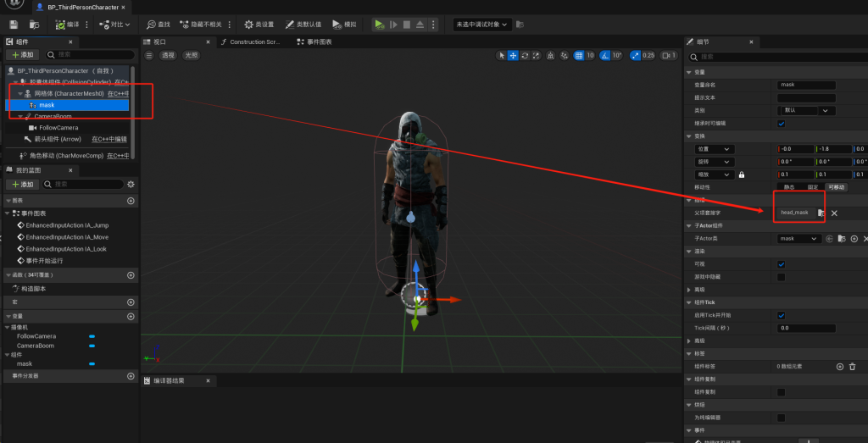The width and height of the screenshot is (868, 443).
Task: Choose the rotate tool in viewport
Action: pos(525,55)
